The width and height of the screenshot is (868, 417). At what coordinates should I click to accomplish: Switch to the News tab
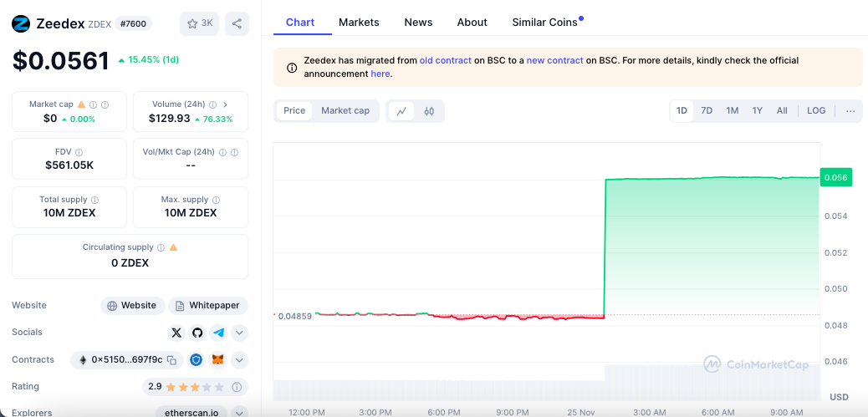click(x=418, y=23)
